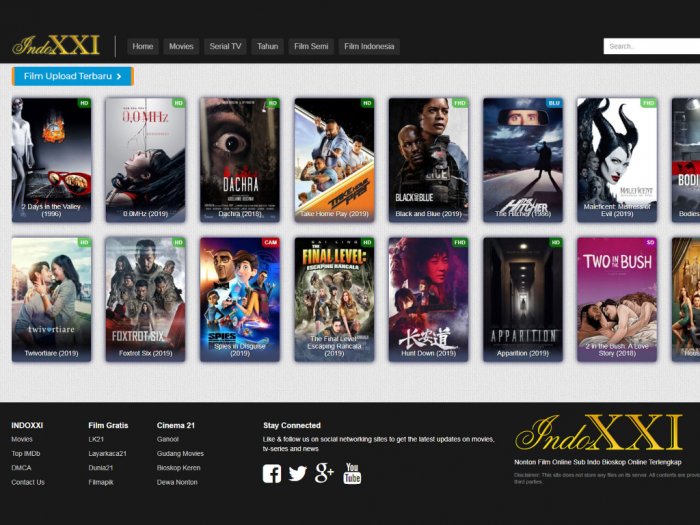
Task: Open the 0.0MHz (2019) movie poster
Action: pos(146,160)
